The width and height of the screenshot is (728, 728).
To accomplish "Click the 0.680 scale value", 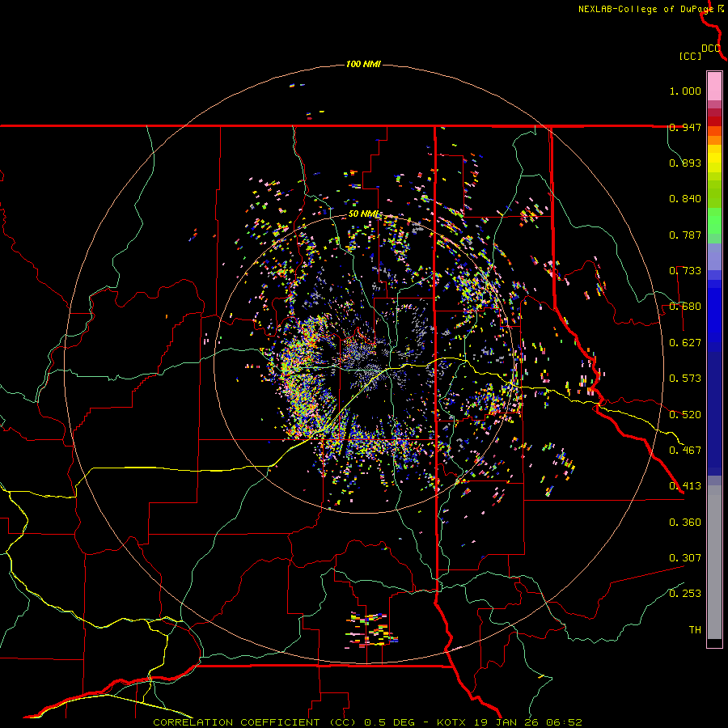I will click(x=685, y=307).
